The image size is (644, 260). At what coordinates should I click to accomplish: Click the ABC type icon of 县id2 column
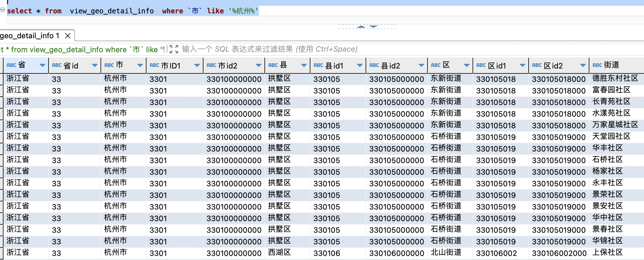tap(374, 65)
